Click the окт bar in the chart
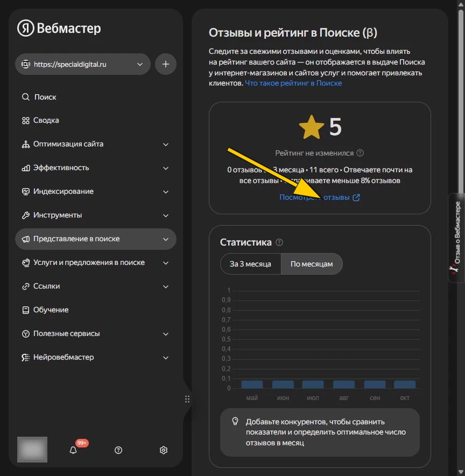 [405, 384]
